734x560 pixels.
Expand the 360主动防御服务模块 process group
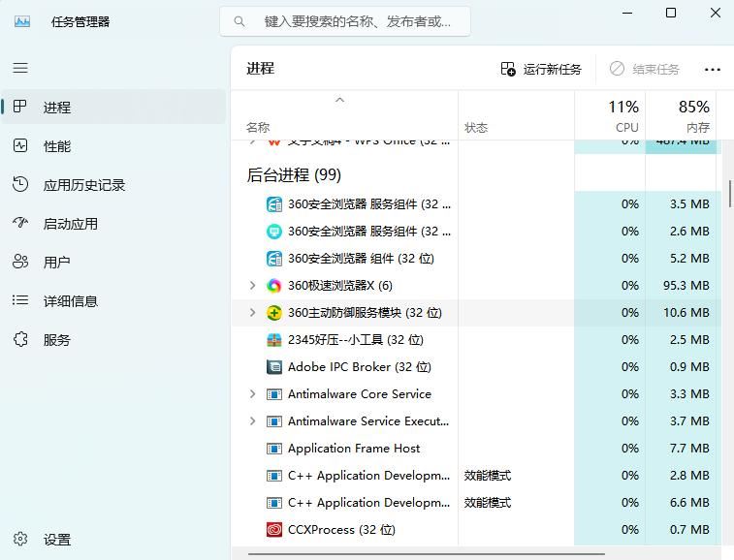[x=253, y=313]
